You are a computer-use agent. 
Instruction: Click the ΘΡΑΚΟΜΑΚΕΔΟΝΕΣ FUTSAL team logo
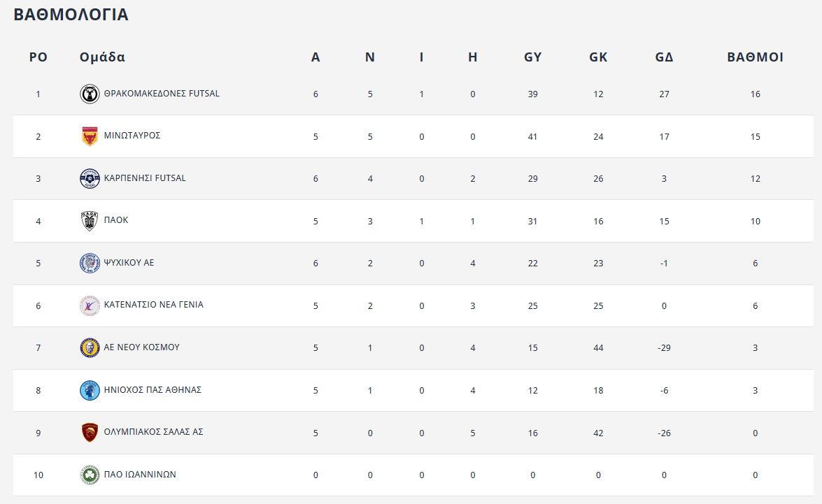90,94
